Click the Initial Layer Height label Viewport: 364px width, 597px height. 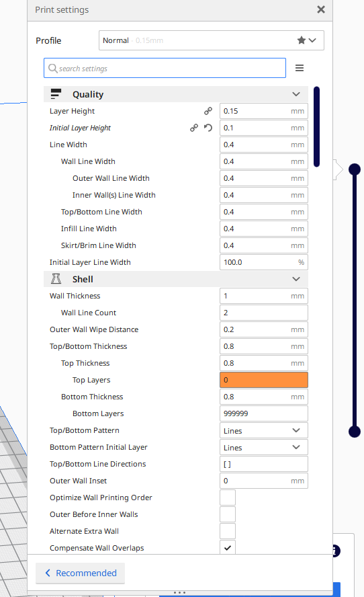coord(80,128)
